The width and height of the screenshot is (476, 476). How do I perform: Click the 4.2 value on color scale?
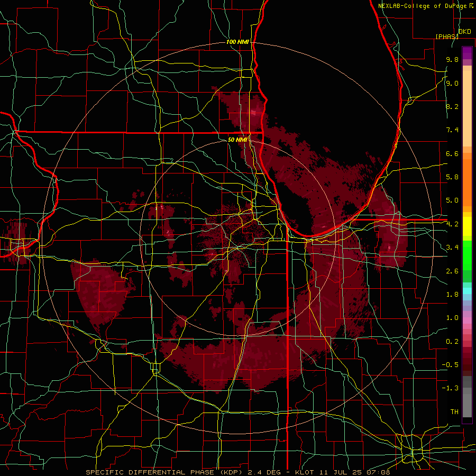click(452, 224)
